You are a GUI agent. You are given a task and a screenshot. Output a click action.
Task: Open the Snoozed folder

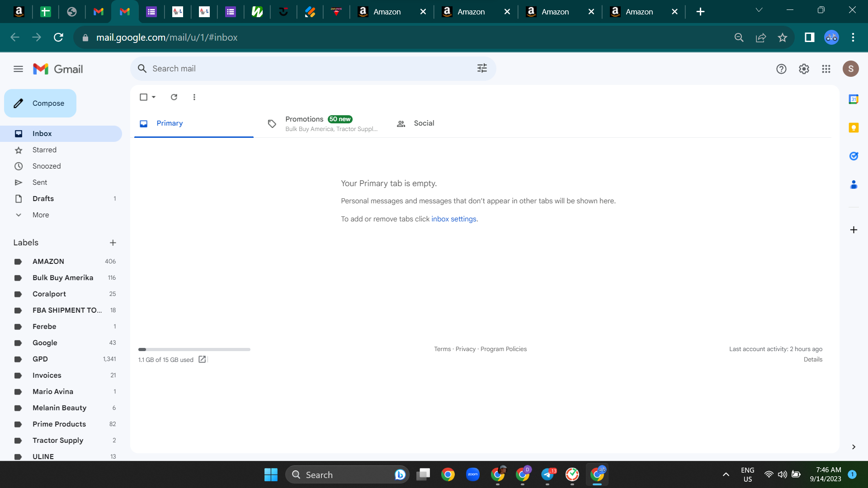pyautogui.click(x=61, y=166)
